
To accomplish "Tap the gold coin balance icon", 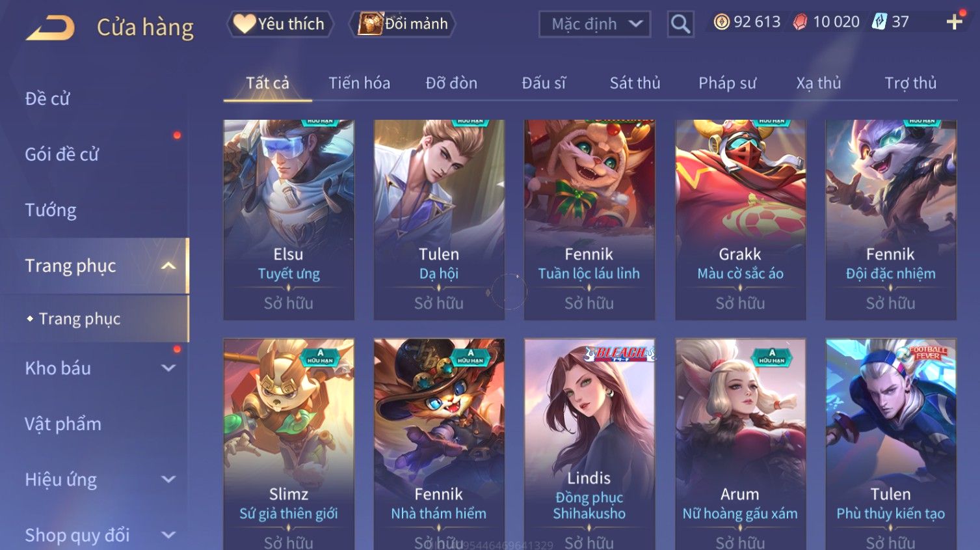I will (x=721, y=22).
